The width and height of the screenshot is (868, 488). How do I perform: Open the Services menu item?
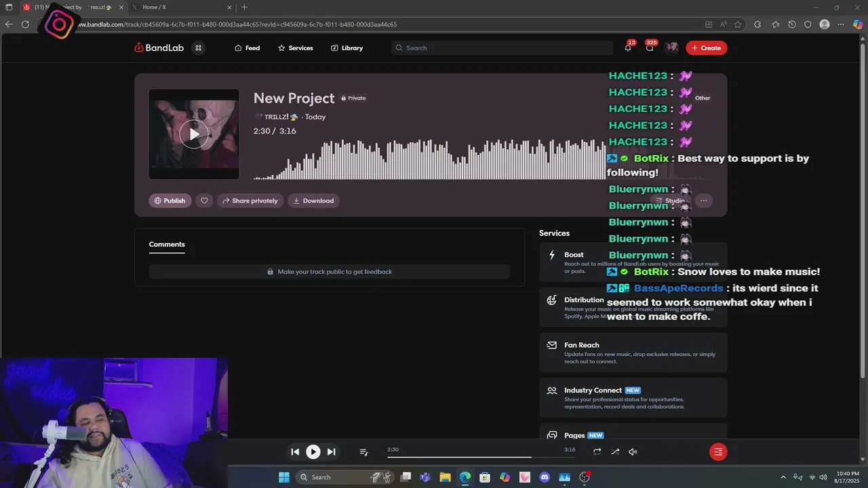(x=296, y=48)
